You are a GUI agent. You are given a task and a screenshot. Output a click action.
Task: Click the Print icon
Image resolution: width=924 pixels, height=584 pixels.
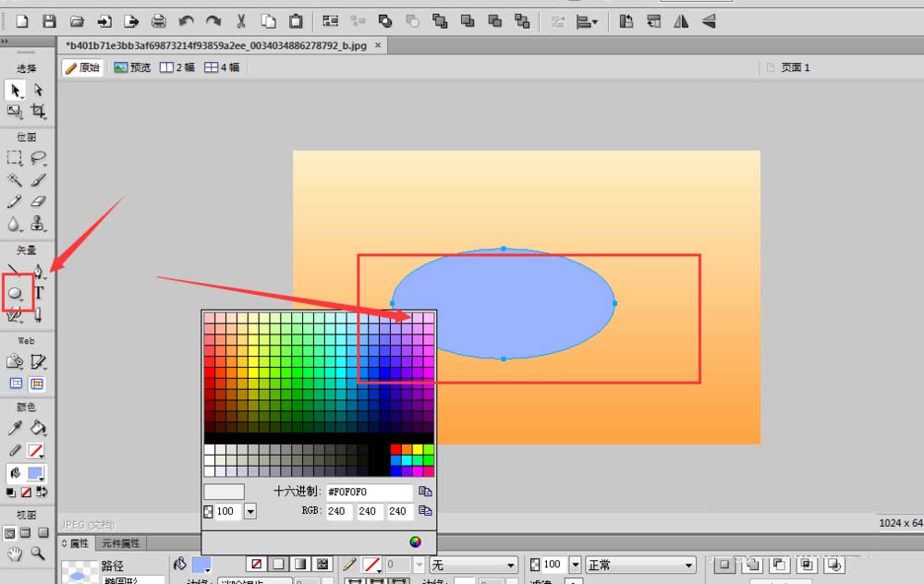159,22
